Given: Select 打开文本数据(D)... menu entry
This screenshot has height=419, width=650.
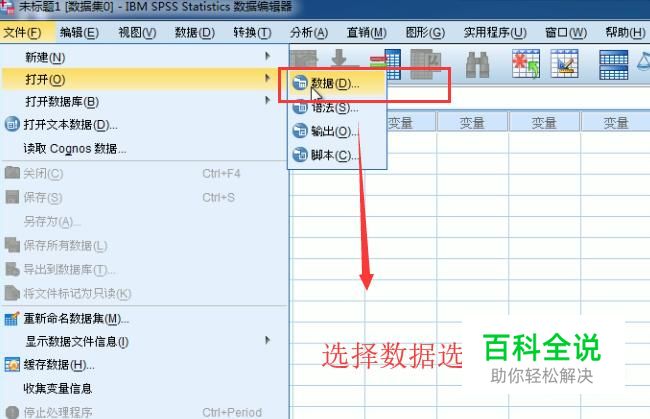Looking at the screenshot, I should 144,124.
